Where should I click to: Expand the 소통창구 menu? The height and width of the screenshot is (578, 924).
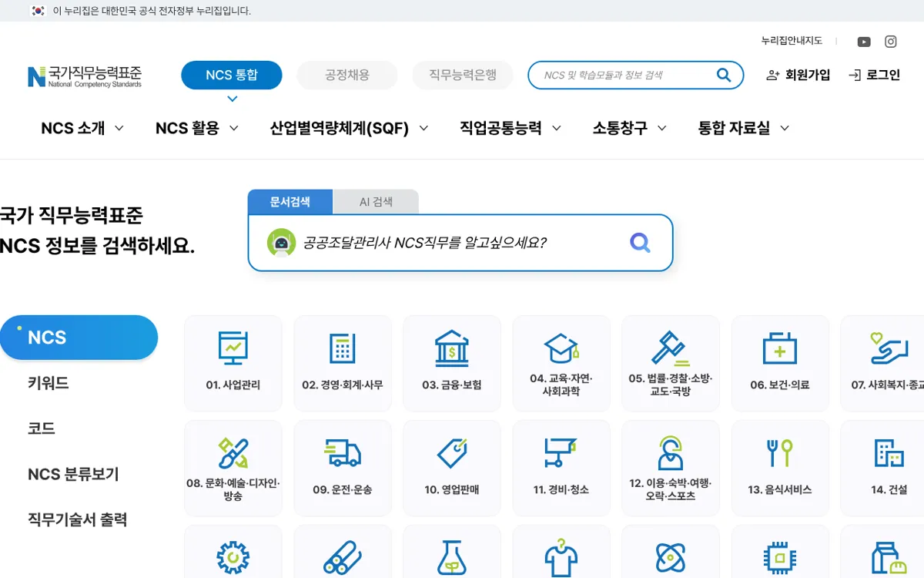click(x=630, y=128)
